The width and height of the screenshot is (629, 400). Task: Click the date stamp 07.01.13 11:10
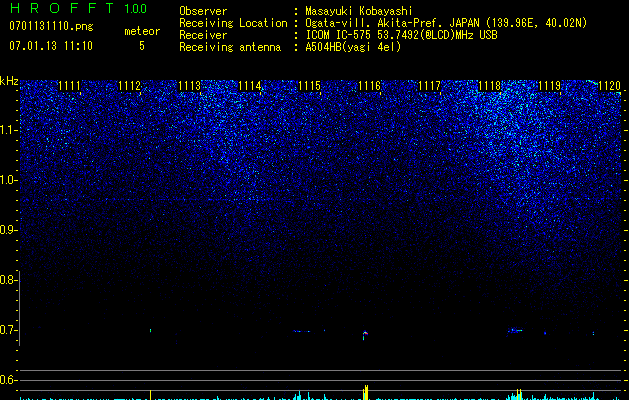point(51,46)
